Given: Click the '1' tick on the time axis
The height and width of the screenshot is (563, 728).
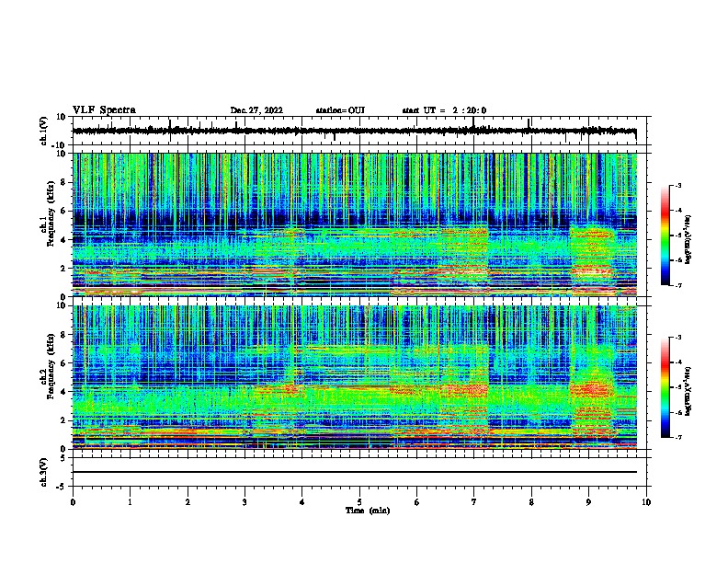Looking at the screenshot, I should [130, 502].
